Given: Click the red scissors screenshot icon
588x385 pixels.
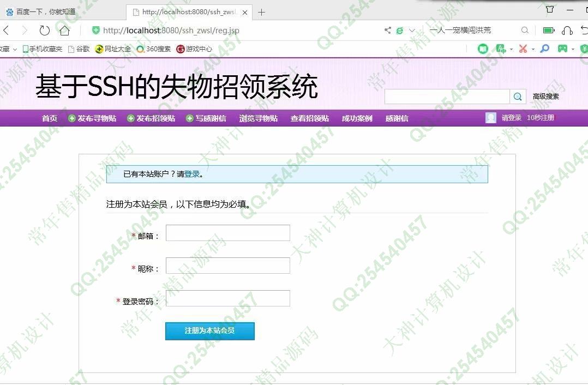Looking at the screenshot, I should [523, 49].
